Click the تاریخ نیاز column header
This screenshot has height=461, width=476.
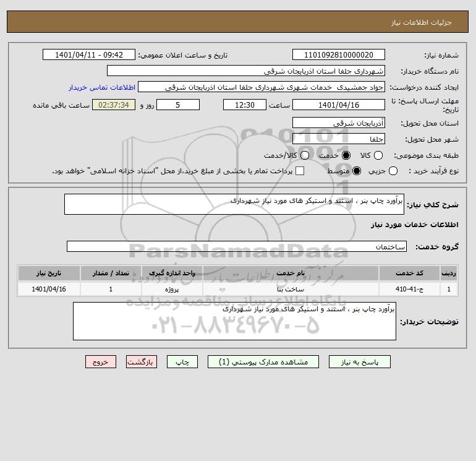point(49,273)
